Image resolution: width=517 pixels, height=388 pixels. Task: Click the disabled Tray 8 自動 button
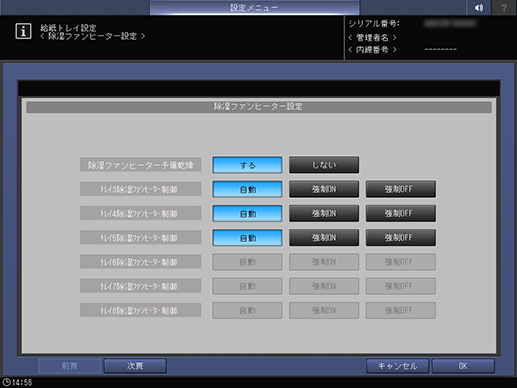pos(247,310)
